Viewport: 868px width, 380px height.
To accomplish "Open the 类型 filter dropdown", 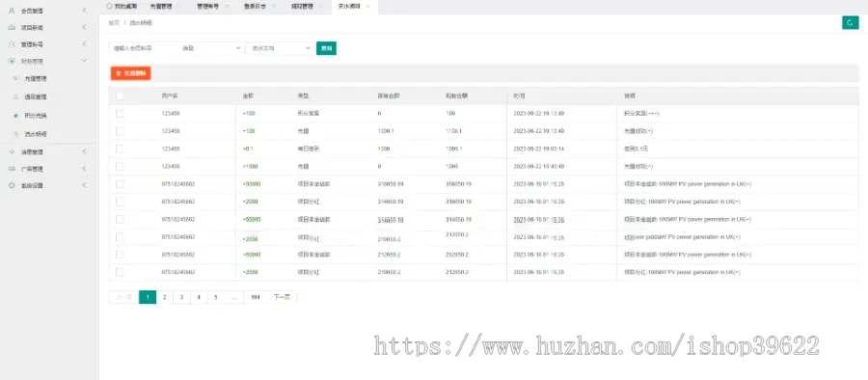I will 210,48.
